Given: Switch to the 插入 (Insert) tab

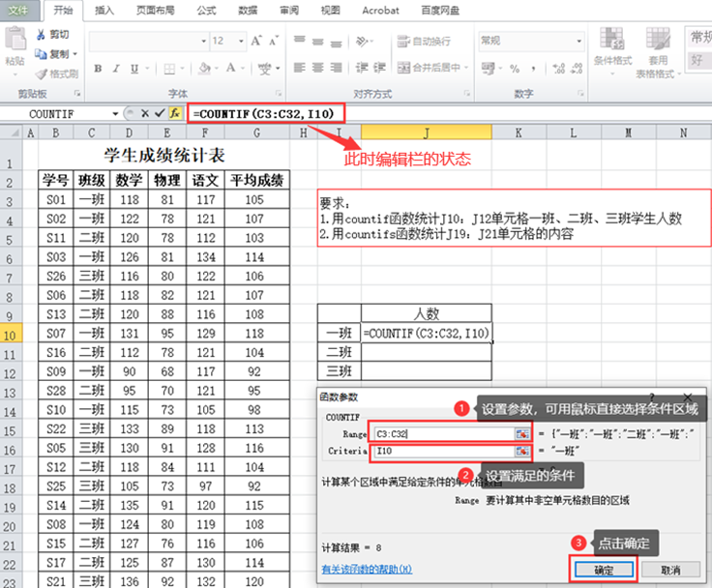Looking at the screenshot, I should tap(104, 11).
